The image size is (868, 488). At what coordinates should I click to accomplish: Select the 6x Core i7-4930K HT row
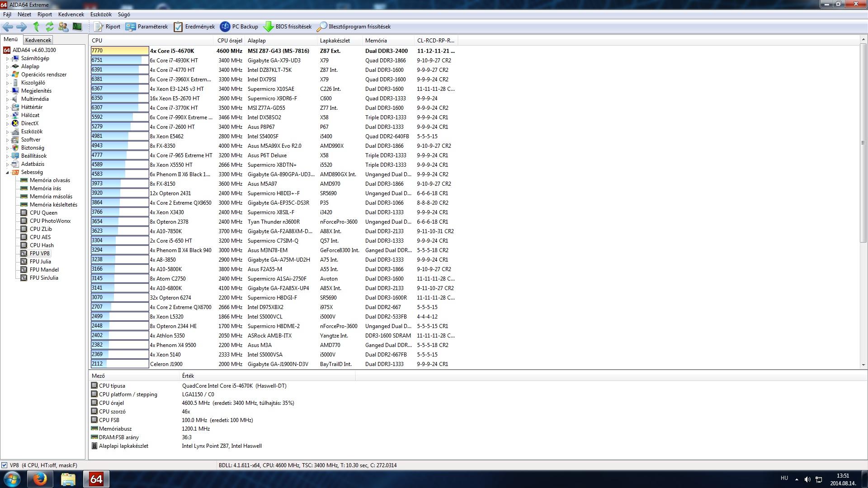click(274, 61)
